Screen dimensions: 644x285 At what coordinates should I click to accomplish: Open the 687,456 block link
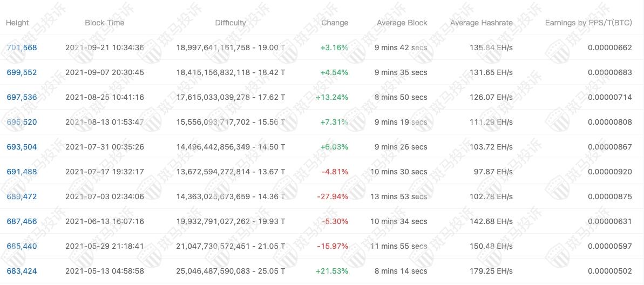click(22, 221)
